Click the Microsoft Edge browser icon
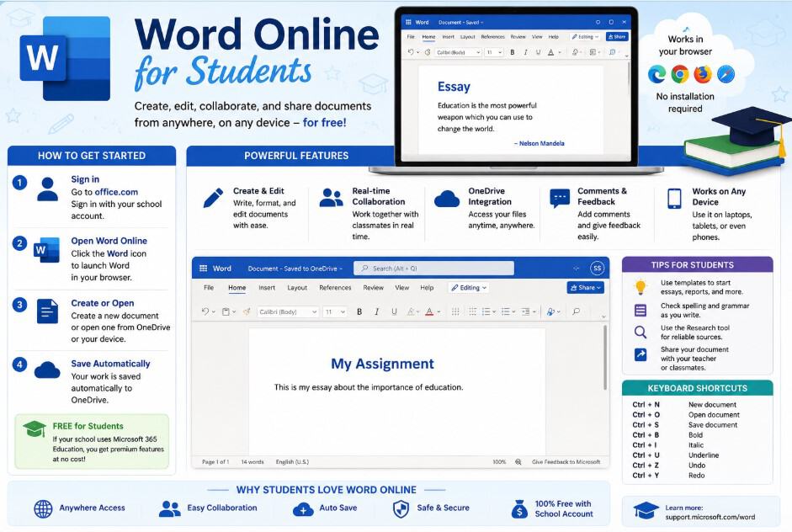792x532 pixels. (x=656, y=74)
